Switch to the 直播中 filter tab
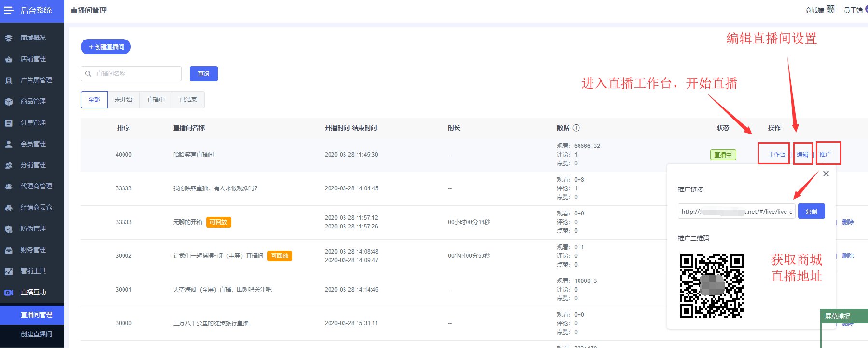The height and width of the screenshot is (348, 868). (156, 100)
